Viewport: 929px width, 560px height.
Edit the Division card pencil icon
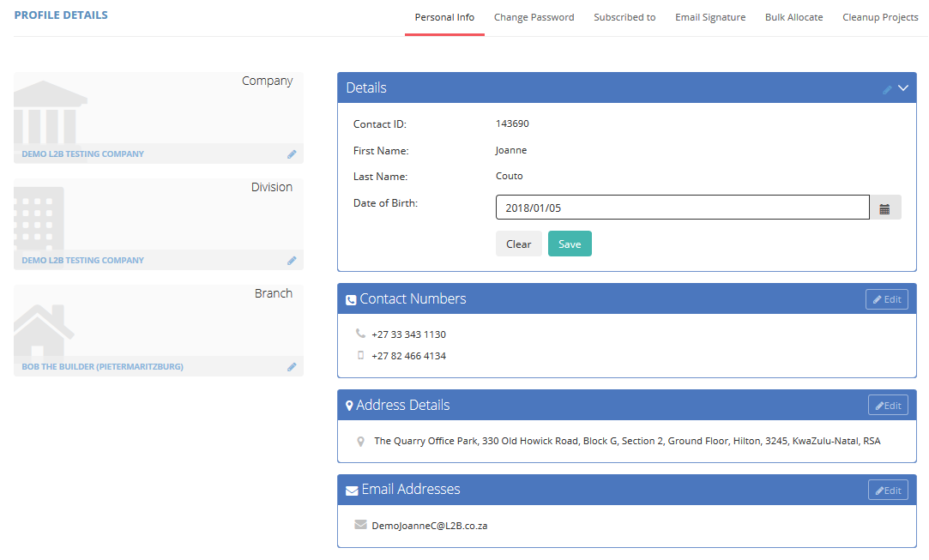pos(292,261)
